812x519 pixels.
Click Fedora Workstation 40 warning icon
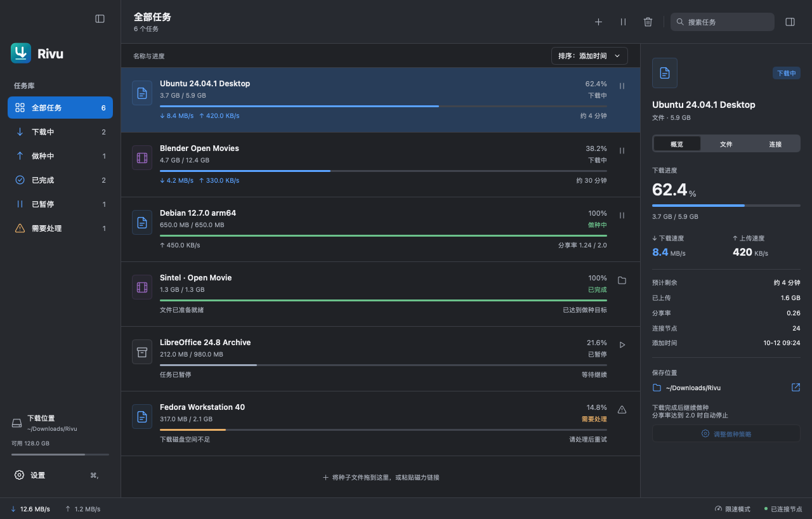point(622,410)
